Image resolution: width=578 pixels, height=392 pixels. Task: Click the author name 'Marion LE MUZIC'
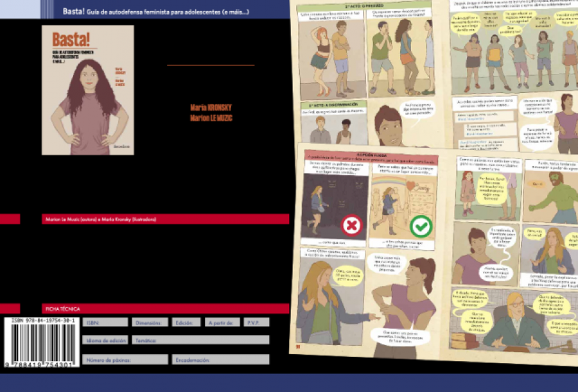[211, 118]
